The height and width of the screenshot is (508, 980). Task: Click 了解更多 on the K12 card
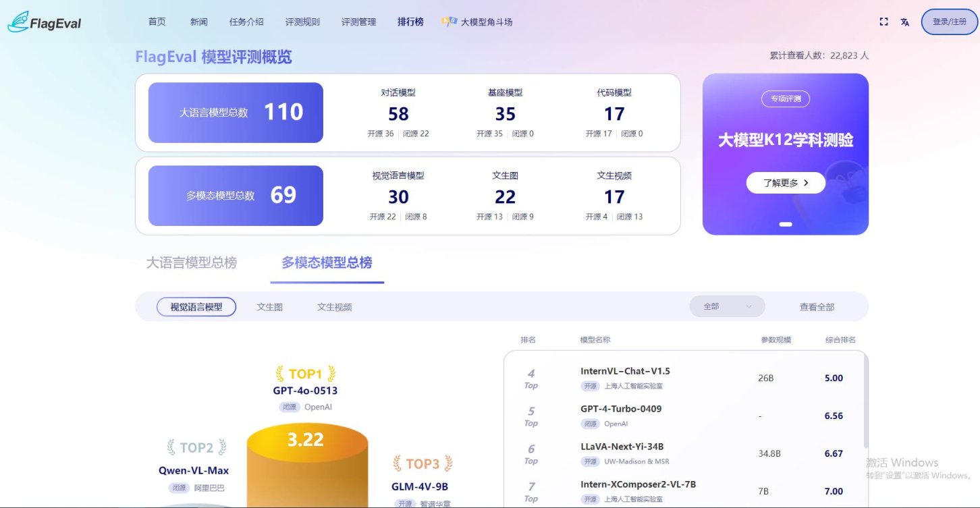pos(785,182)
